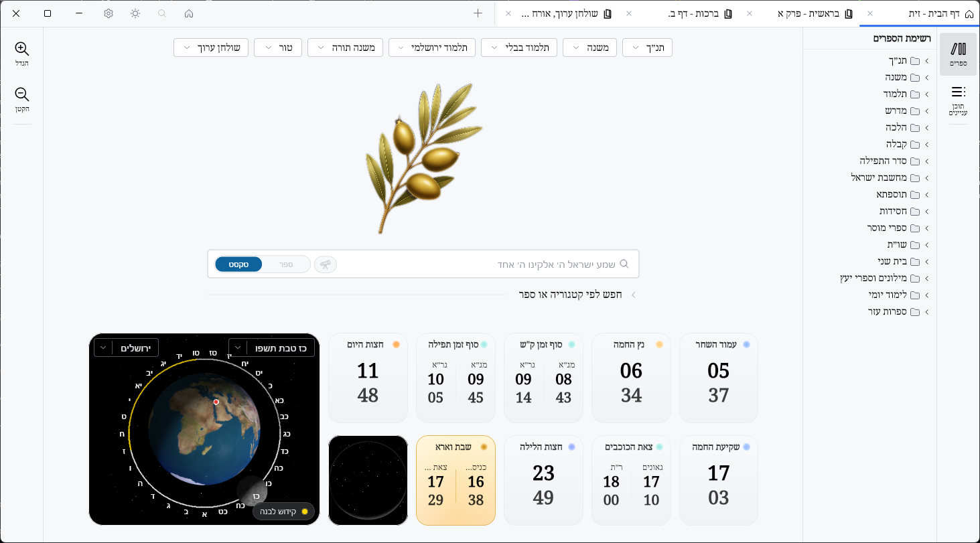The height and width of the screenshot is (543, 980).
Task: Select מילונים וספרי יעץ in the book tree
Action: pyautogui.click(x=872, y=278)
